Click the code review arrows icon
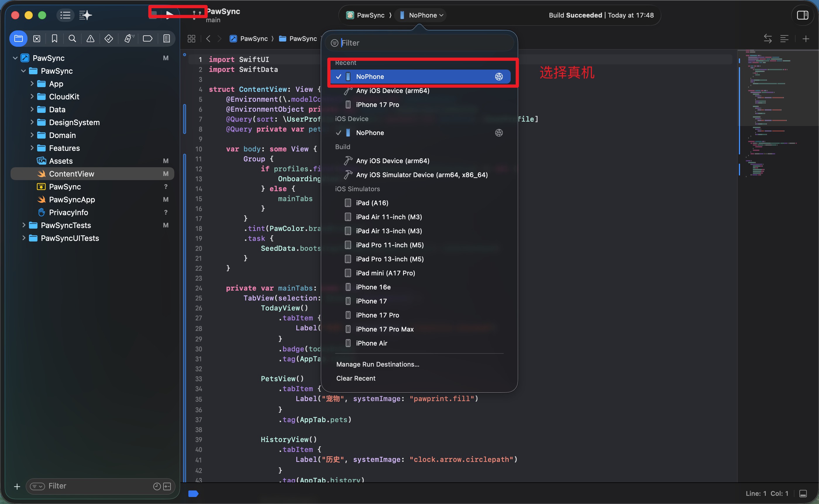 point(768,39)
